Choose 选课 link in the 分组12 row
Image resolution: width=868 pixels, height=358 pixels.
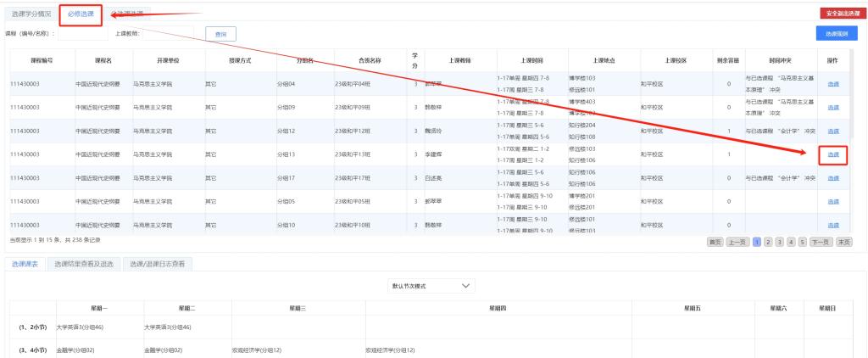coord(832,131)
